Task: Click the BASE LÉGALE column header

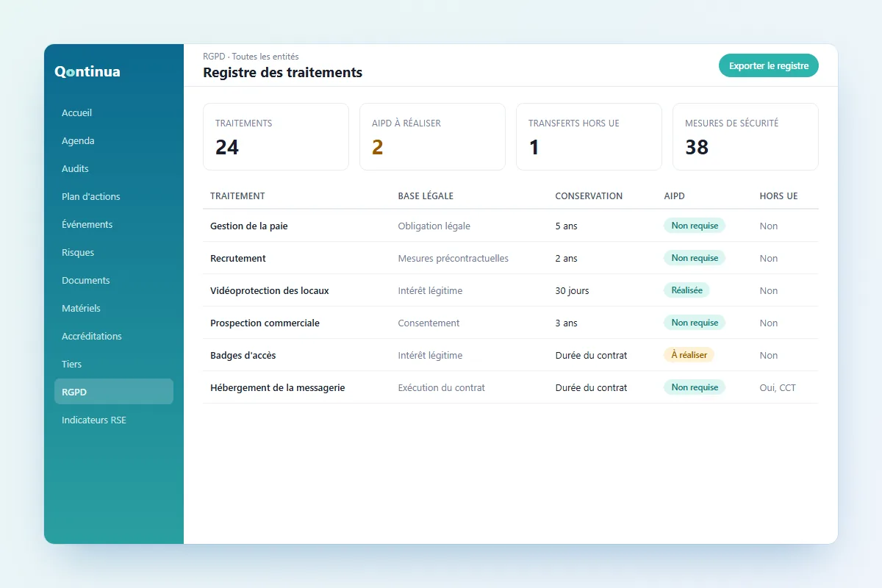Action: tap(426, 196)
